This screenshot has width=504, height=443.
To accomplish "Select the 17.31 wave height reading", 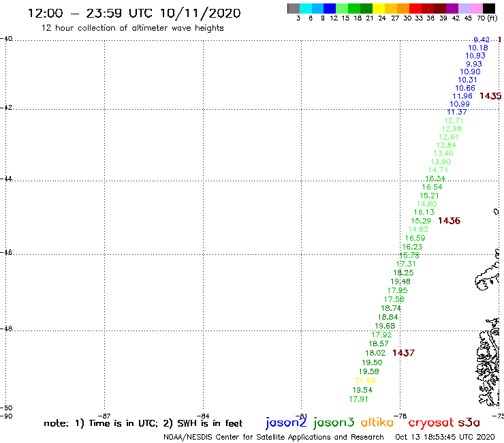I will (406, 264).
